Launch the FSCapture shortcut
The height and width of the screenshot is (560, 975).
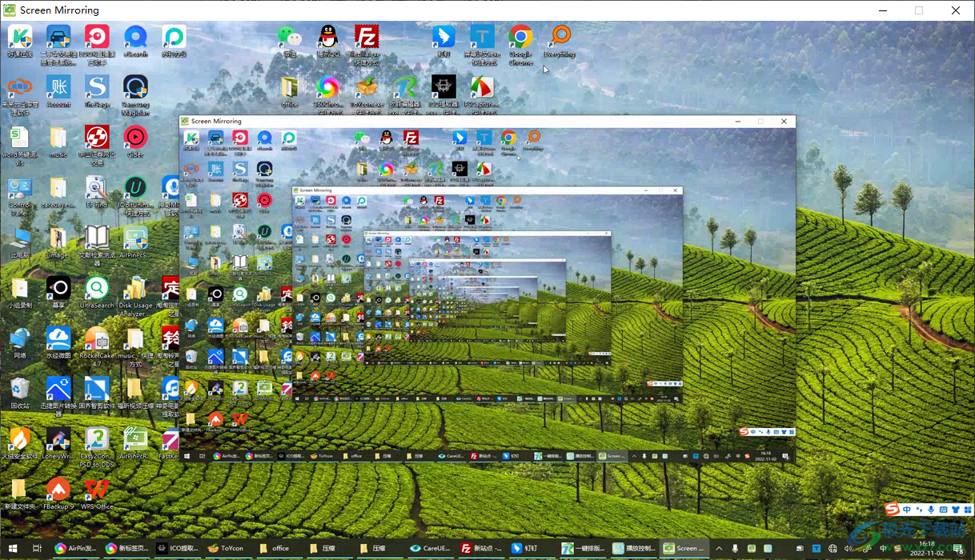pyautogui.click(x=482, y=87)
